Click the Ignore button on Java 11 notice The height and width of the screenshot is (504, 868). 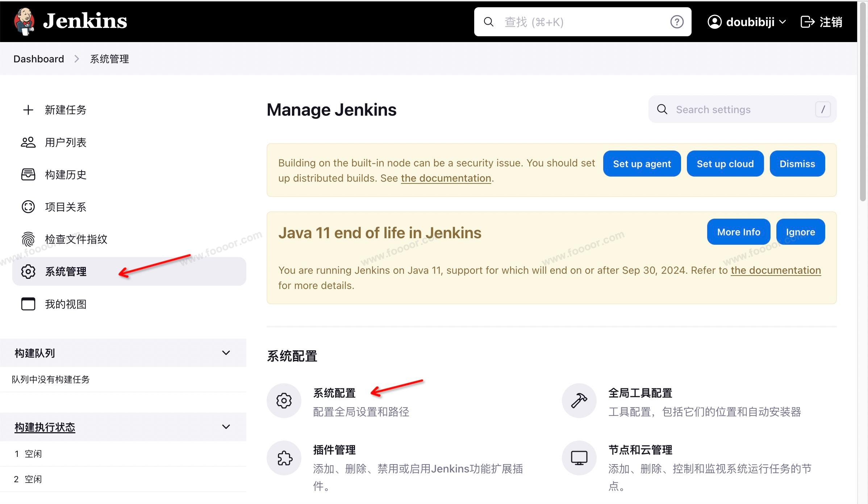tap(800, 232)
